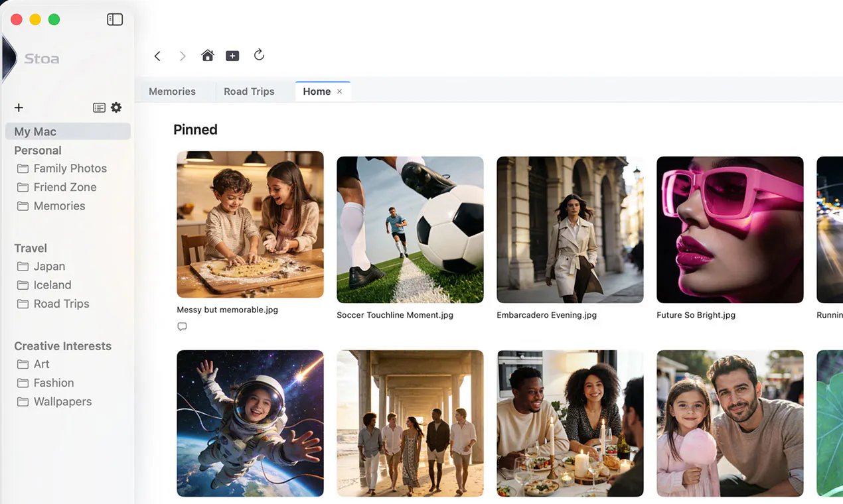Refresh the view with reload icon
This screenshot has width=843, height=504.
pyautogui.click(x=260, y=55)
